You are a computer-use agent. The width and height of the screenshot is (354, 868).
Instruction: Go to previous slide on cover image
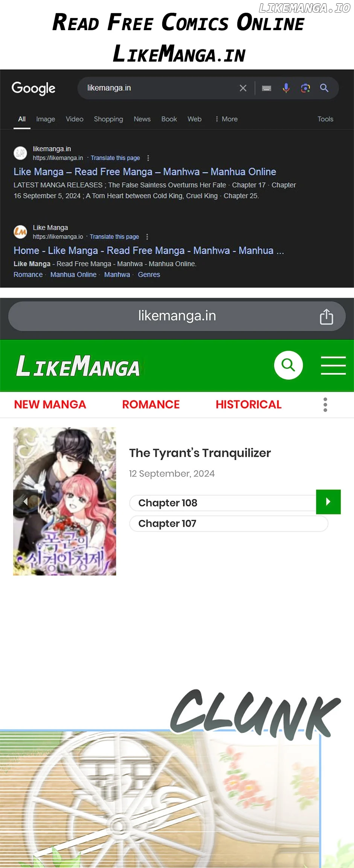coord(26,502)
